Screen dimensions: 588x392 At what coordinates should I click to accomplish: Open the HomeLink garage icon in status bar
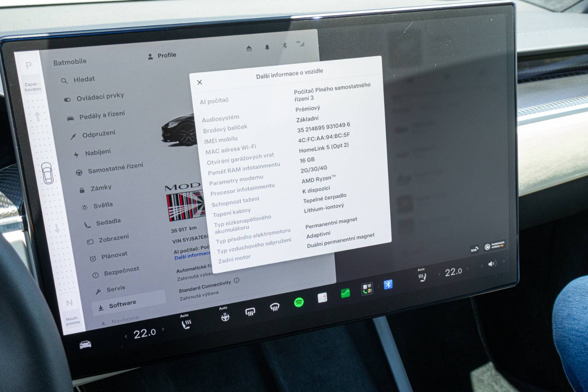pos(249,49)
